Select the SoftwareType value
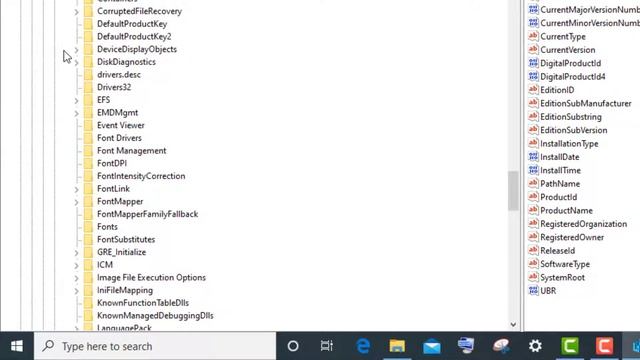Image resolution: width=640 pixels, height=360 pixels. point(565,264)
